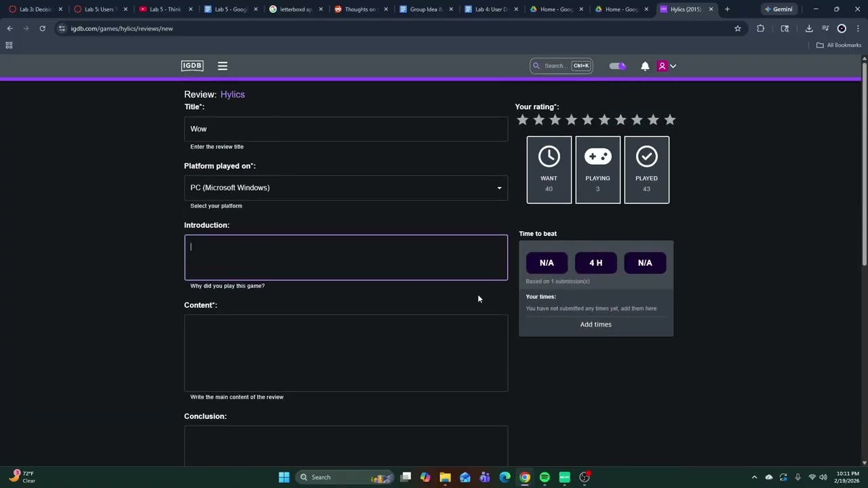
Task: Open Microsoft Teams from the taskbar
Action: (485, 477)
